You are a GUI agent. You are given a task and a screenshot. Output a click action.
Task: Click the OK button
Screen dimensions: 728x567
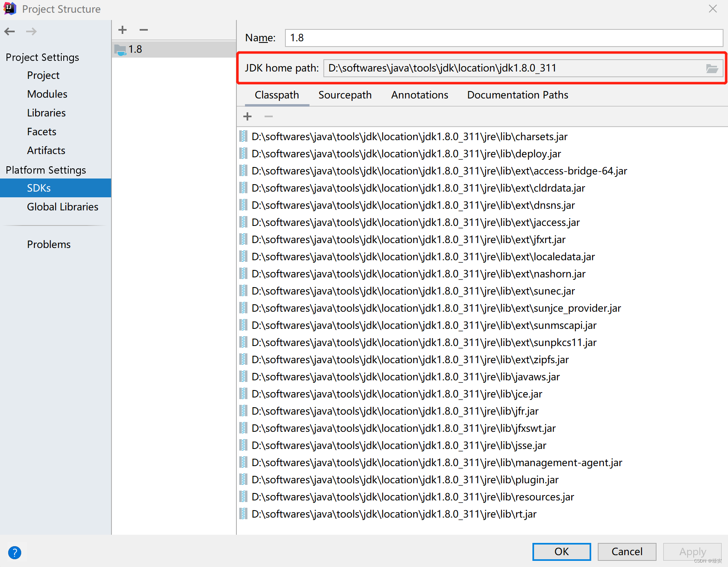coord(561,551)
